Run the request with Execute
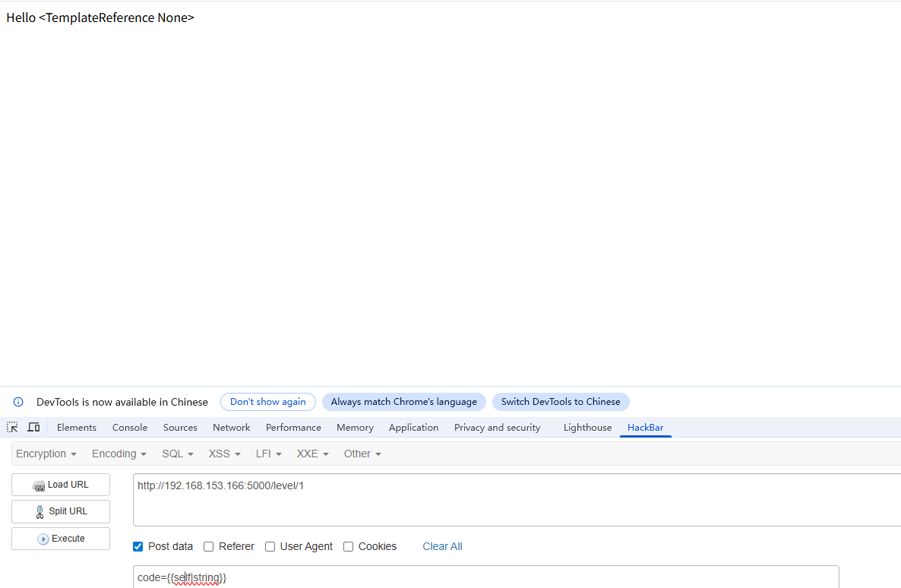Viewport: 901px width, 588px height. click(x=61, y=539)
